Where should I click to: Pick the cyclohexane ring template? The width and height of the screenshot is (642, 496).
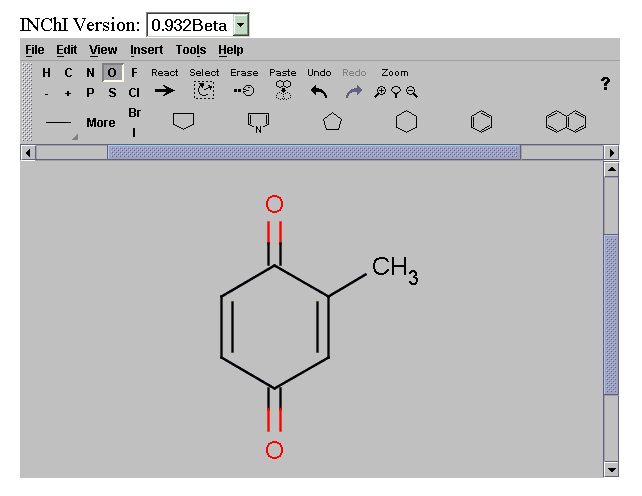406,122
